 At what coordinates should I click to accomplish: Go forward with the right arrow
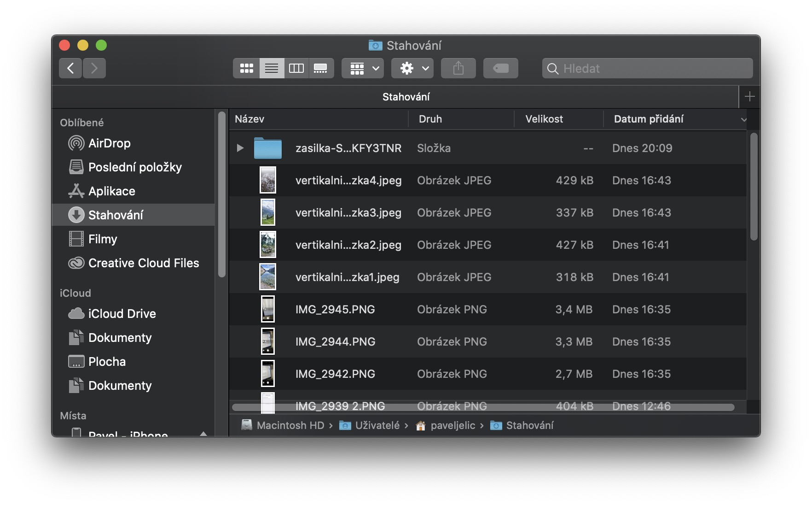[x=94, y=69]
